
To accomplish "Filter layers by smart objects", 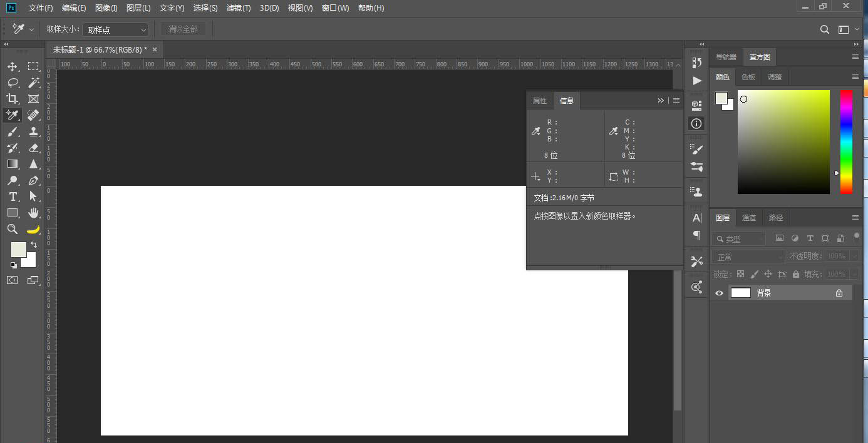I will [840, 238].
